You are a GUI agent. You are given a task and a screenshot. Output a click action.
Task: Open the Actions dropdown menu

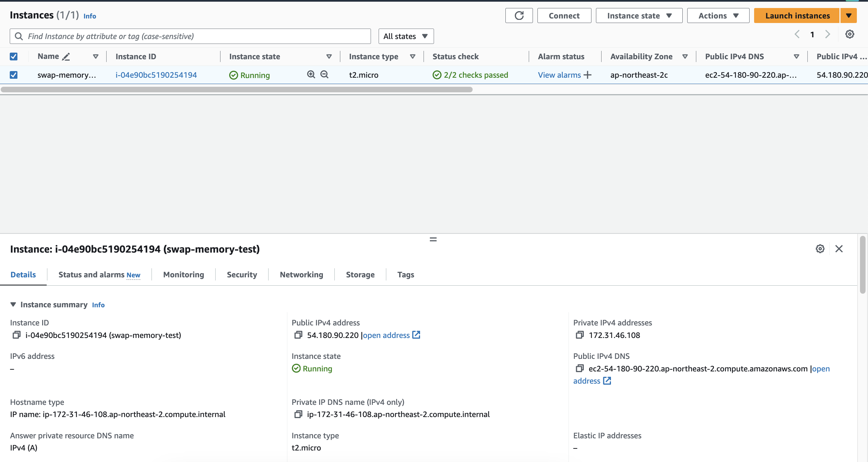tap(718, 16)
